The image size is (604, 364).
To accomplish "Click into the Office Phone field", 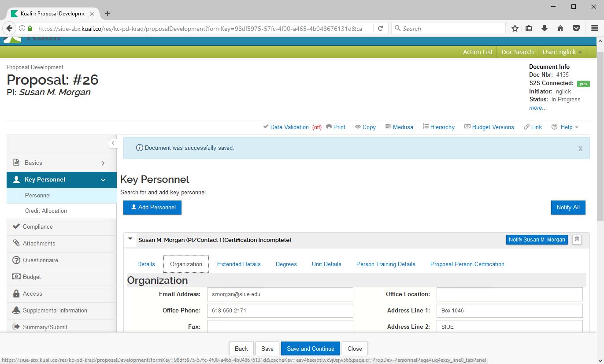I will coord(280,311).
